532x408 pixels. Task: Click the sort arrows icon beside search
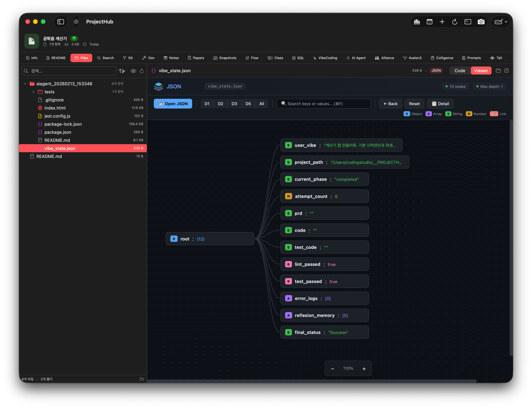click(122, 71)
